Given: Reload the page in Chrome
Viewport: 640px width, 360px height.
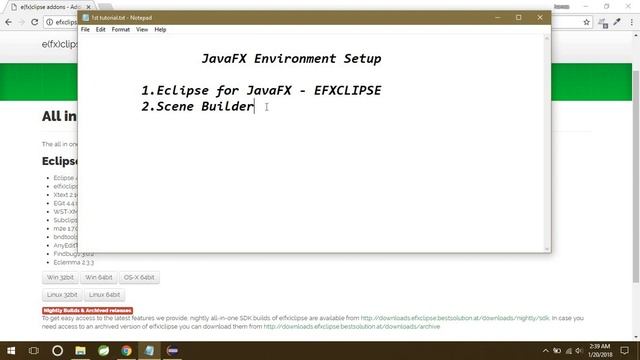Looking at the screenshot, I should 35,22.
